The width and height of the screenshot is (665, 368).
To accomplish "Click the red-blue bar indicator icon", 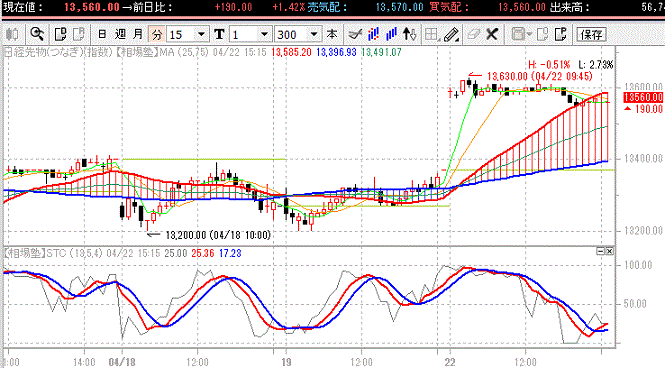I will tap(373, 34).
